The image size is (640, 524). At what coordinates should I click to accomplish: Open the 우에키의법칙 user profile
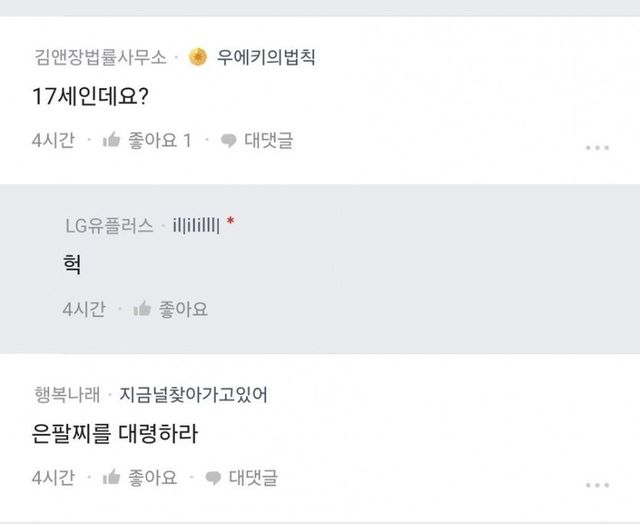pos(267,57)
